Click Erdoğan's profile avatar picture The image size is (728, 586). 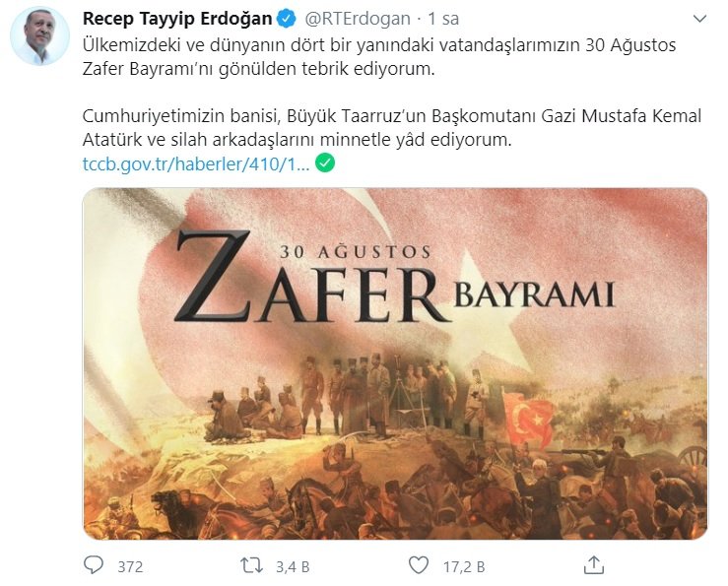(x=40, y=35)
